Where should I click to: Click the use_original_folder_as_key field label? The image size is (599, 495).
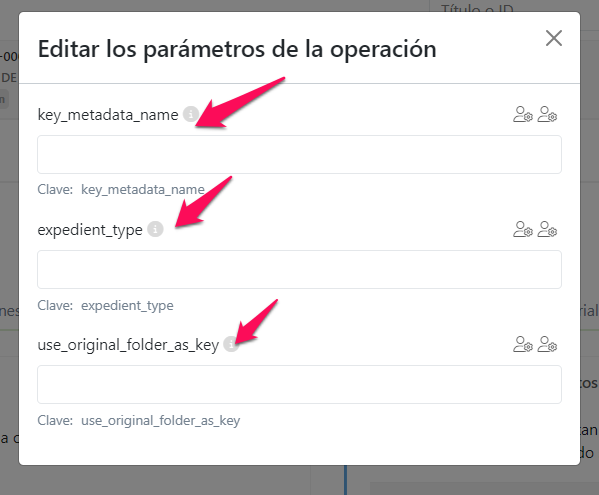[x=128, y=345]
